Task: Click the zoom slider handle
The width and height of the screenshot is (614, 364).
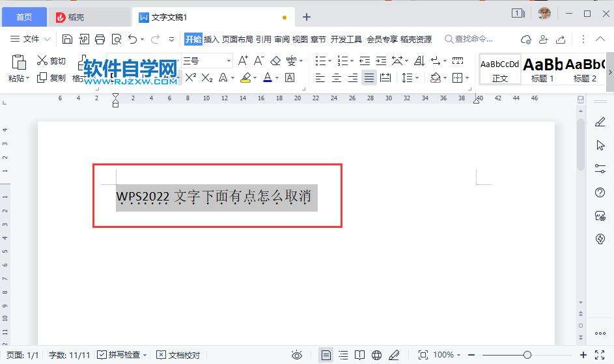Action: (x=527, y=355)
